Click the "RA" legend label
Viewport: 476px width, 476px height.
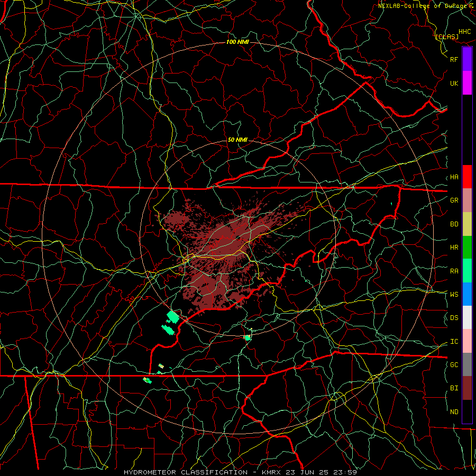[454, 271]
